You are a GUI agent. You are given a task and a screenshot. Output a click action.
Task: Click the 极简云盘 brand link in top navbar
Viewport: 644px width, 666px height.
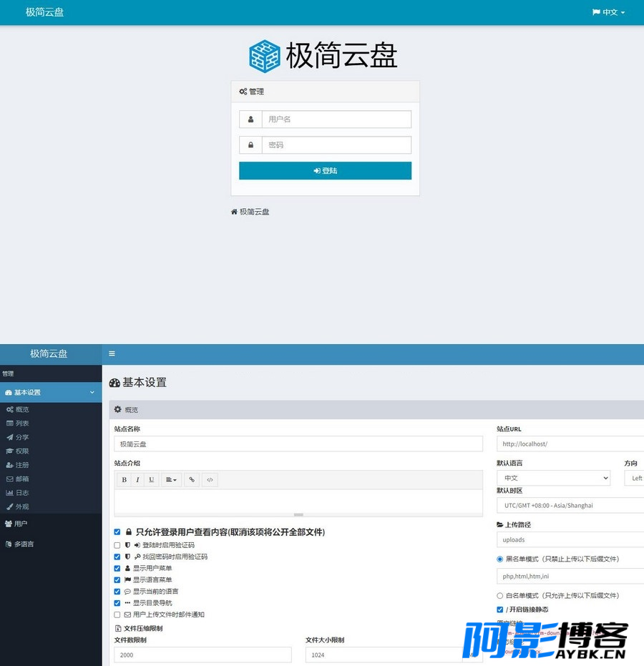(x=44, y=12)
